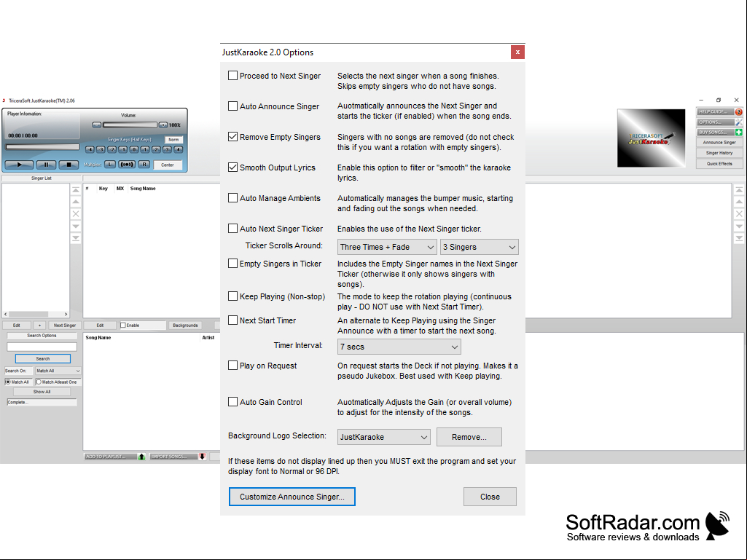This screenshot has height=560, width=747.
Task: Click the volume decrease button
Action: (x=97, y=125)
